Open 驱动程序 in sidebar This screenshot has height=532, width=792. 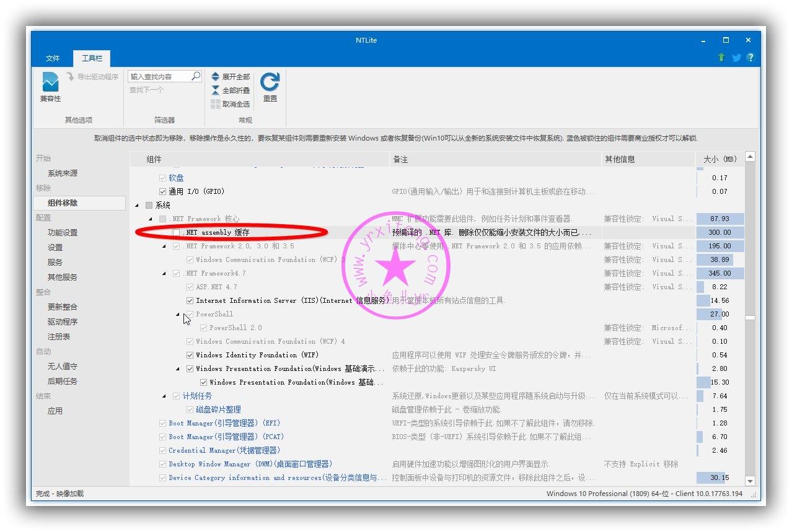(x=63, y=322)
